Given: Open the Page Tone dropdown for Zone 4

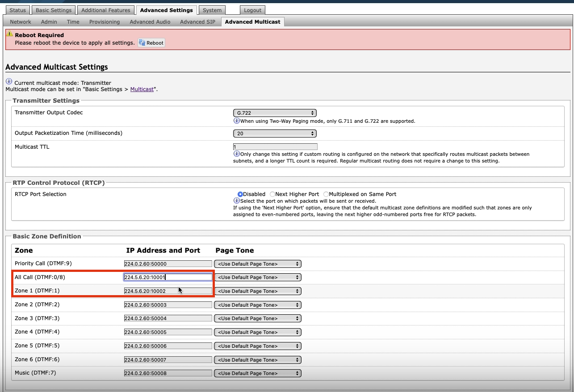Looking at the screenshot, I should (x=258, y=332).
